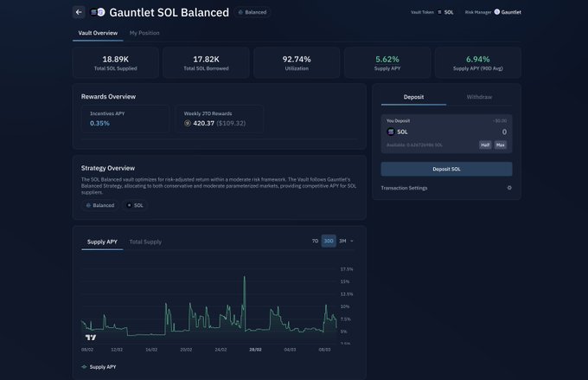The height and width of the screenshot is (380, 588).
Task: Open the Transaction Settings gear icon
Action: [x=509, y=188]
